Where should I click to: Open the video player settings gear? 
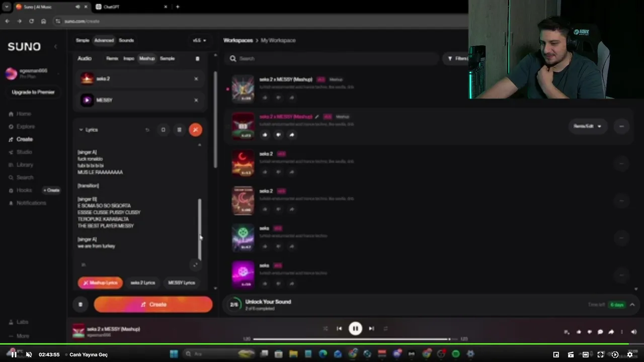pyautogui.click(x=629, y=354)
